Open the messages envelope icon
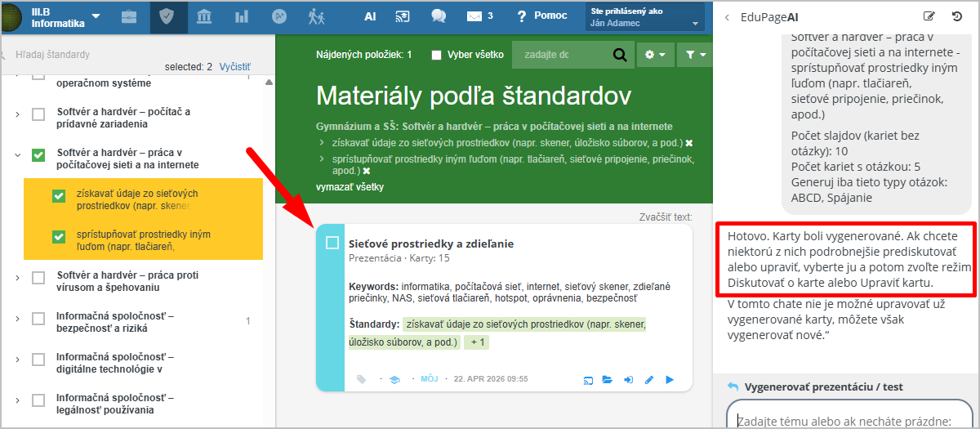Screen dimensions: 980x429 pos(474,16)
